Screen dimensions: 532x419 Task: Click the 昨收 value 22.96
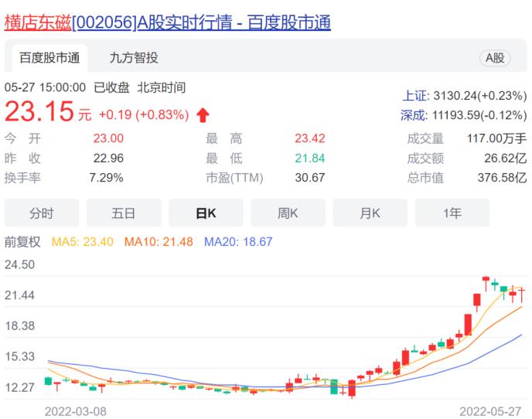[x=108, y=158]
